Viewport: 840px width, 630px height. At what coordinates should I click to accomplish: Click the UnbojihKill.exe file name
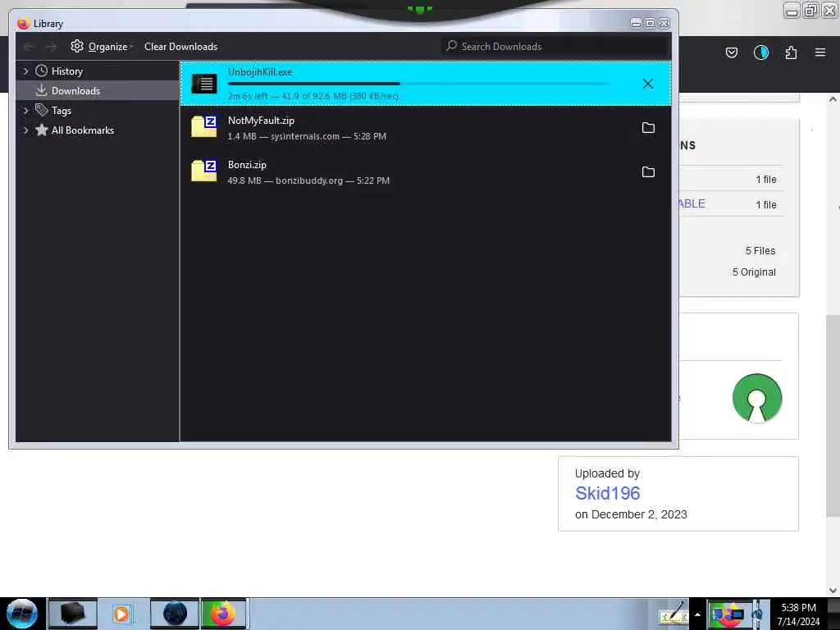[x=260, y=72]
